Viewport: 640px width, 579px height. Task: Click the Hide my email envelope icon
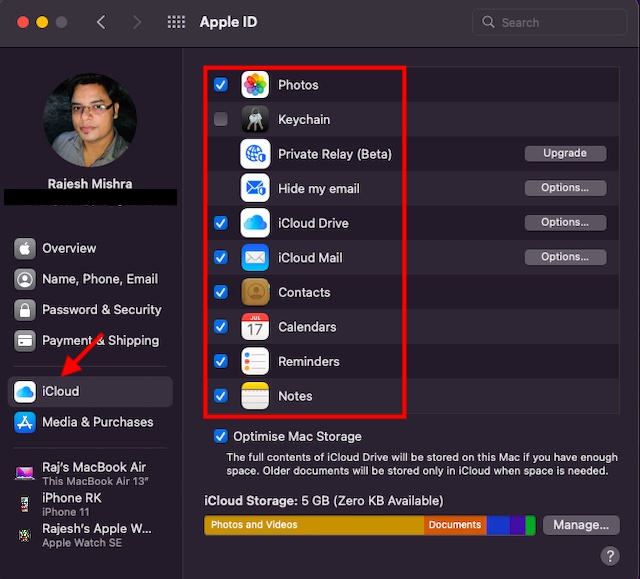(x=255, y=188)
